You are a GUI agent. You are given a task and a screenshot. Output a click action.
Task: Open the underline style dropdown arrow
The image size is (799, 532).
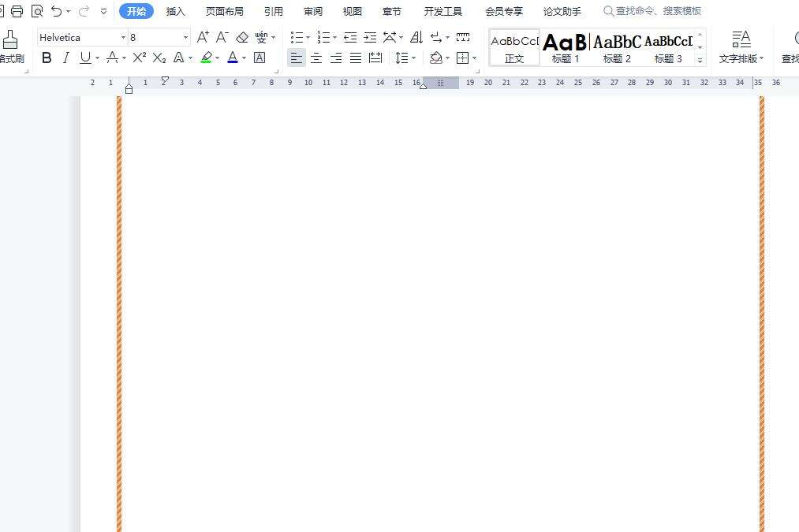pos(97,58)
